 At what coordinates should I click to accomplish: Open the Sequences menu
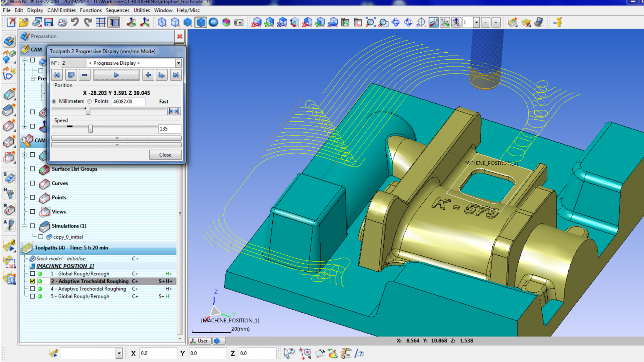117,10
